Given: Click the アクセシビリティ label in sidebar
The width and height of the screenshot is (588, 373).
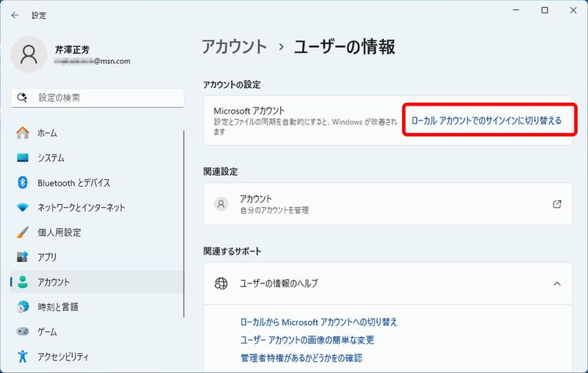Looking at the screenshot, I should pyautogui.click(x=63, y=356).
